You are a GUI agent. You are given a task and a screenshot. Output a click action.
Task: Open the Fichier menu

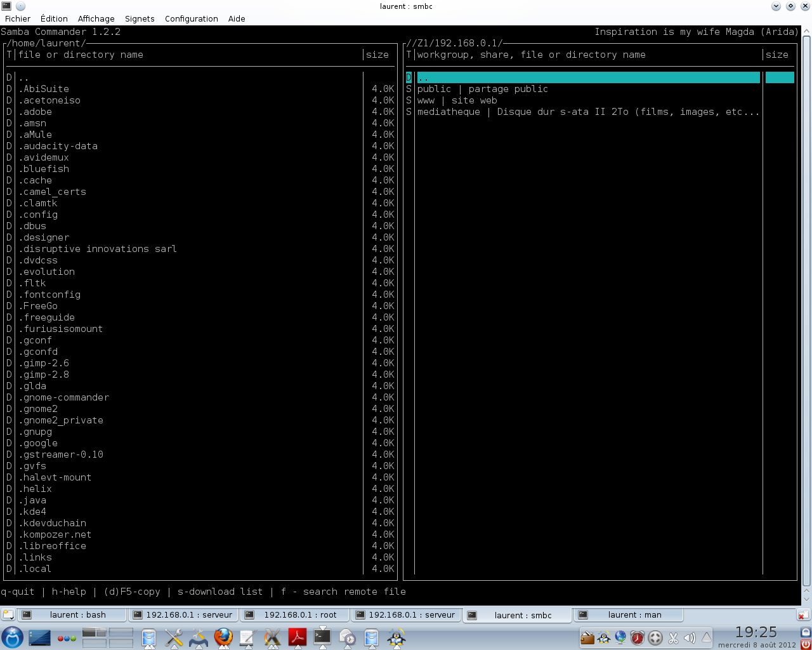click(18, 18)
